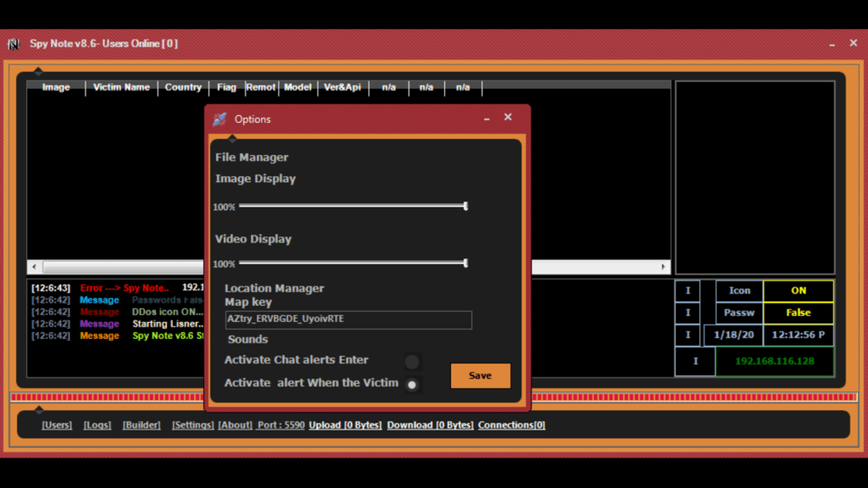Open the [Builder] tab
The height and width of the screenshot is (488, 868).
[142, 425]
